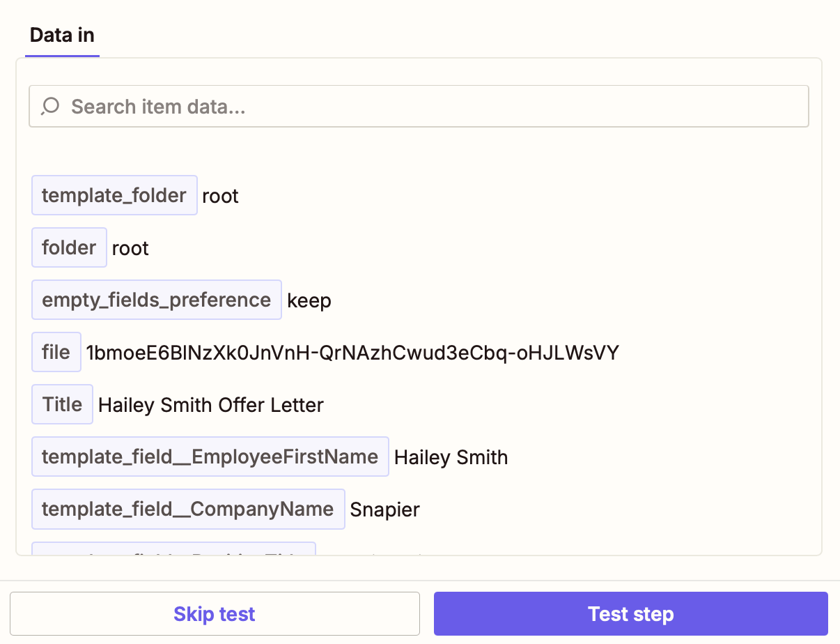
Task: Click the root value beside folder tag
Action: point(130,249)
